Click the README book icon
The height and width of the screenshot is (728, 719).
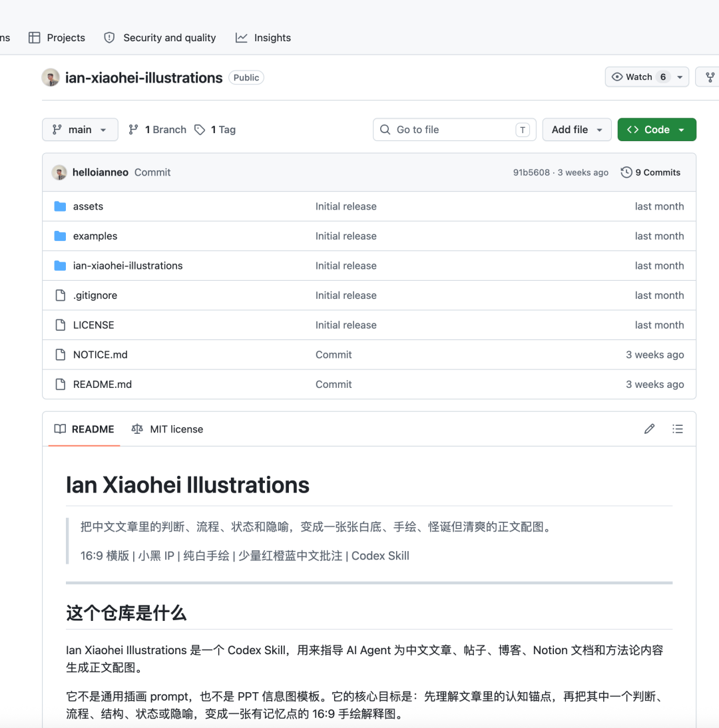pos(60,429)
